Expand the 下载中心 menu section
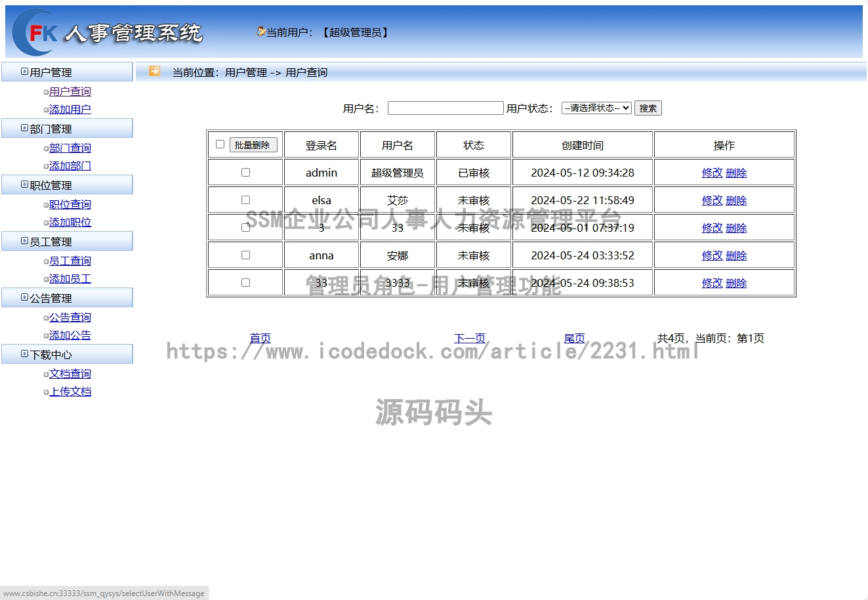Image resolution: width=868 pixels, height=600 pixels. pyautogui.click(x=67, y=354)
